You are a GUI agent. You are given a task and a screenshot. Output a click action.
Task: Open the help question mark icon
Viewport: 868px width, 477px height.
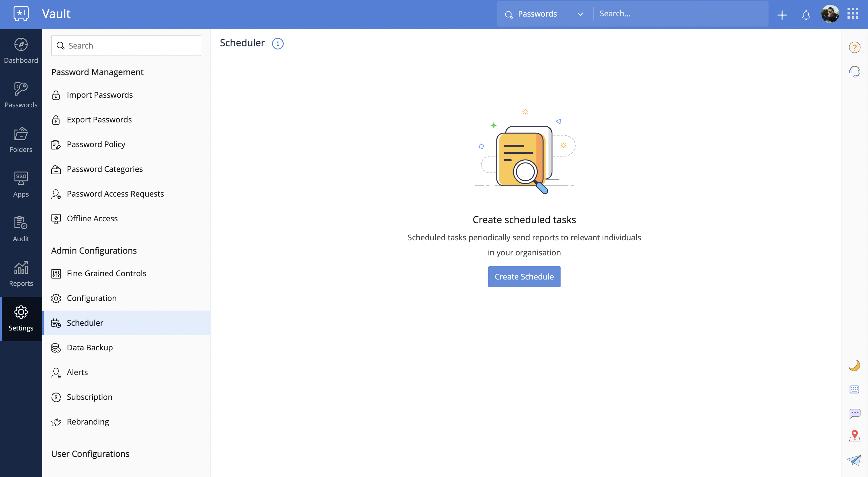(854, 48)
